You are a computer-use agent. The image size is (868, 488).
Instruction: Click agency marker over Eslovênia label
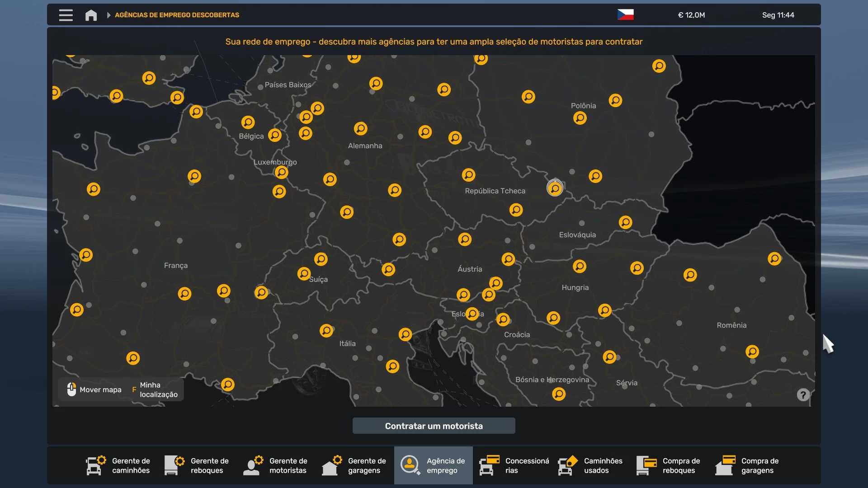(472, 314)
